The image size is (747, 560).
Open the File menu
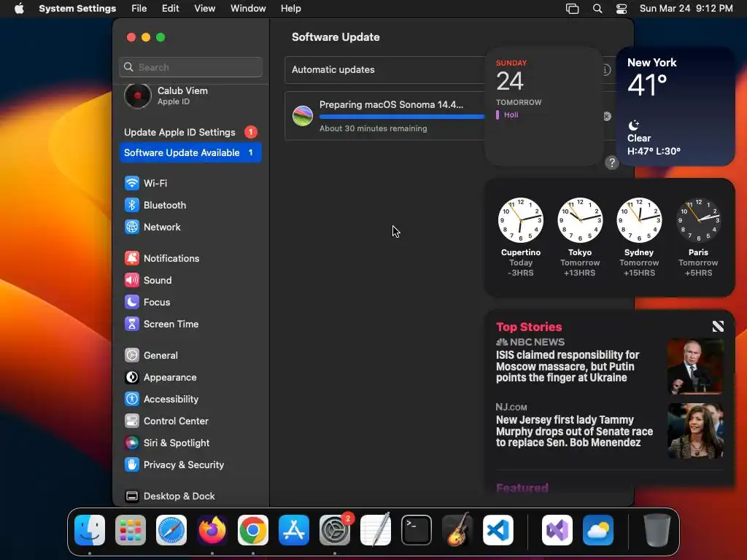coord(139,9)
